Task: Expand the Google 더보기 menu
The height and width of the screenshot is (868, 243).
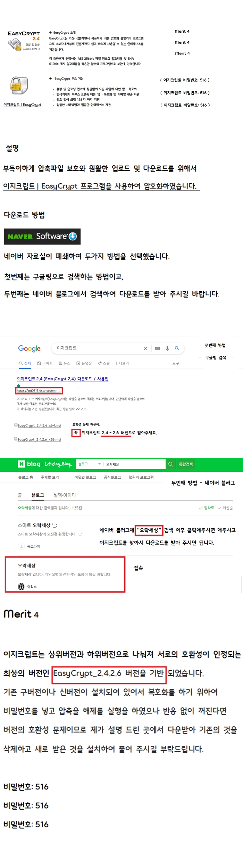Action: [122, 363]
